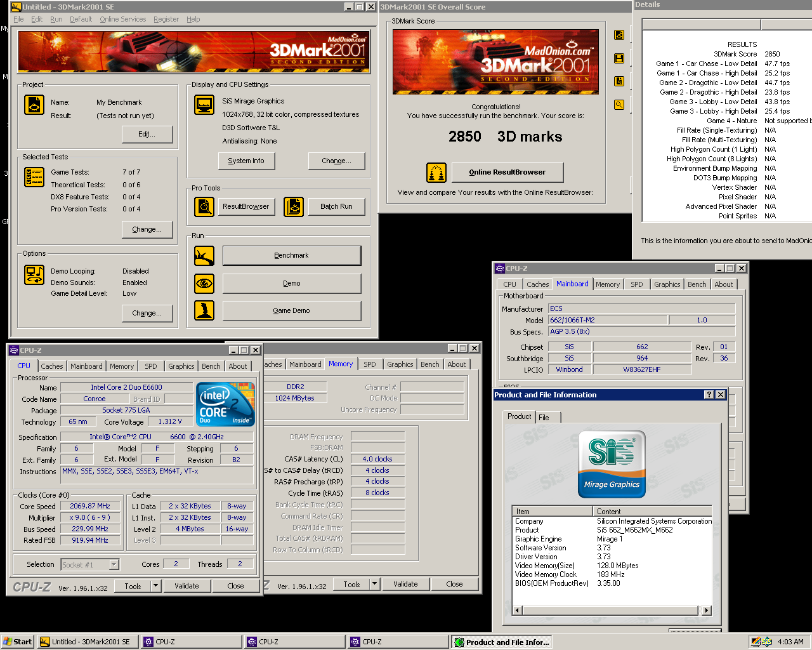Click the Project icon in 3DMark2001
The height and width of the screenshot is (650, 812).
(34, 105)
